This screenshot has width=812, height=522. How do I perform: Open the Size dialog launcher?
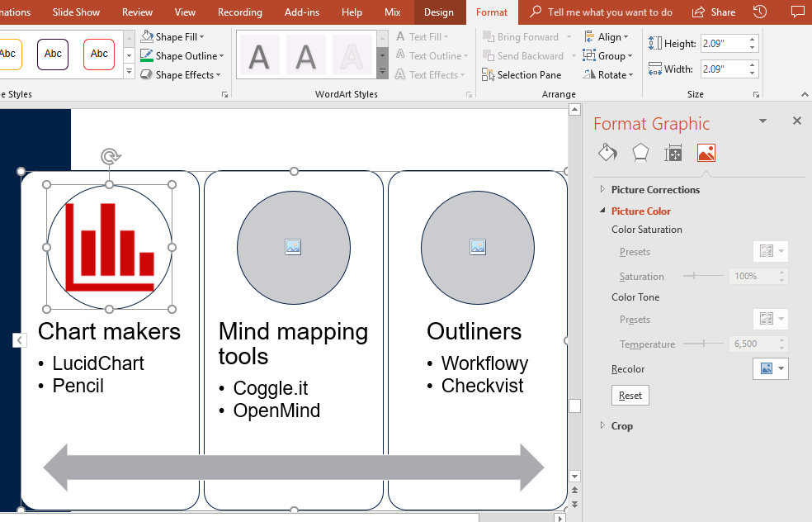pos(756,95)
